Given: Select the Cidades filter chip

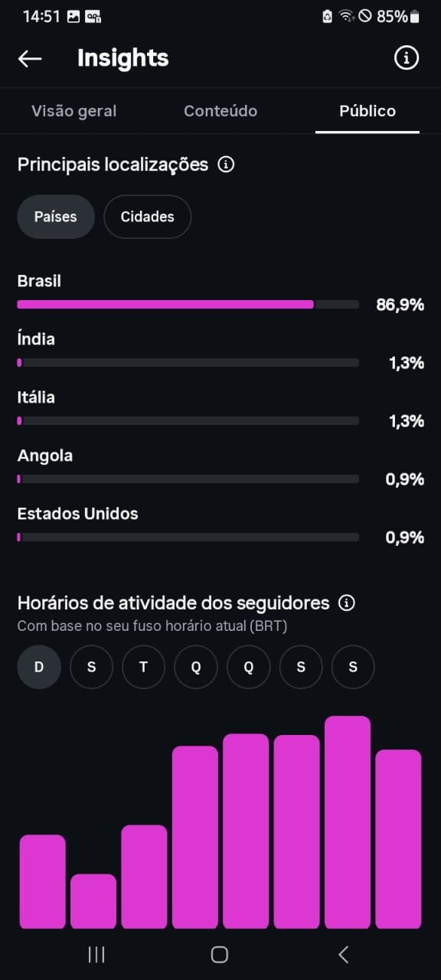Looking at the screenshot, I should pyautogui.click(x=148, y=217).
